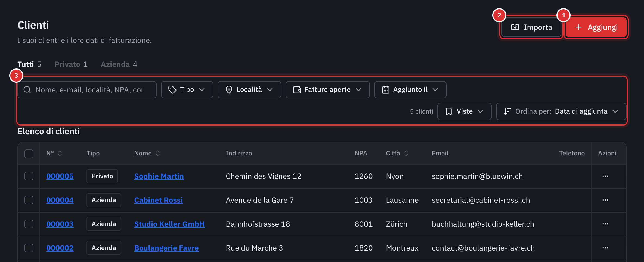Open the Località filter dropdown

point(249,90)
